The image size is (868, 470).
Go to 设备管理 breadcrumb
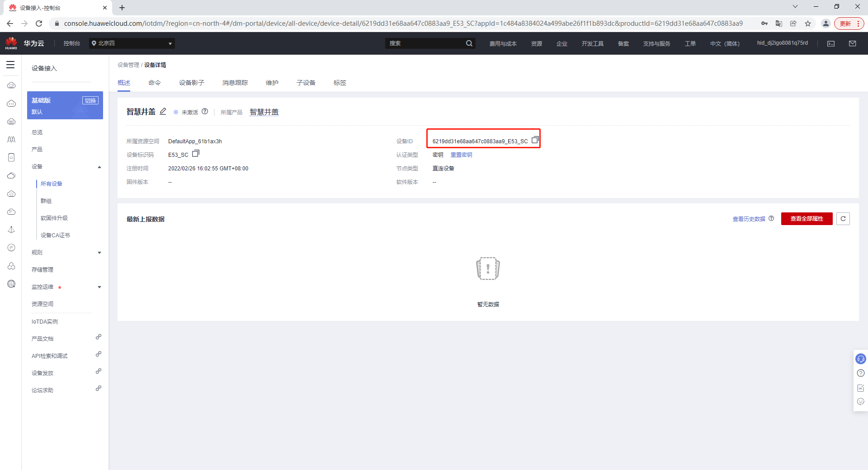point(128,65)
